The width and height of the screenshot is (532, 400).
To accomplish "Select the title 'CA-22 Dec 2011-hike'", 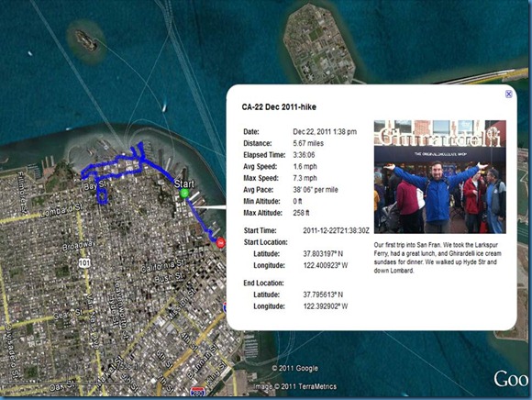I will click(x=279, y=107).
